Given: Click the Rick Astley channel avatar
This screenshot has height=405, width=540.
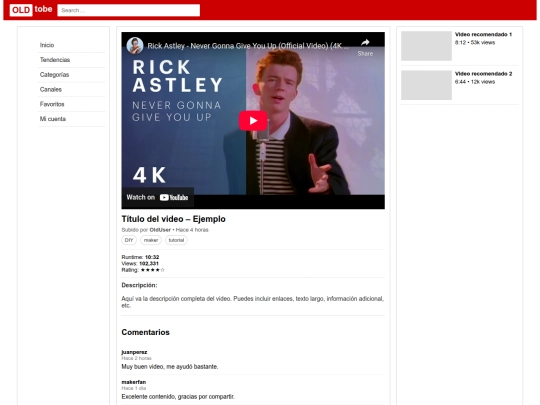Looking at the screenshot, I should (135, 45).
